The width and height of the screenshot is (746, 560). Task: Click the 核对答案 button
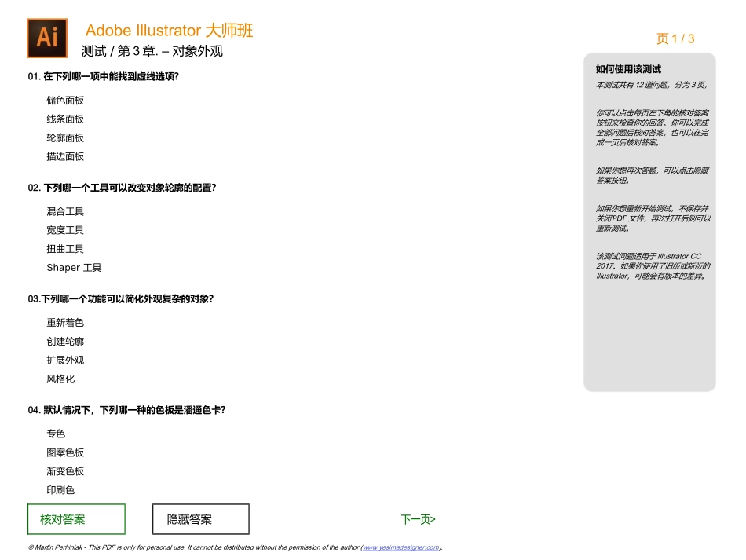75,519
